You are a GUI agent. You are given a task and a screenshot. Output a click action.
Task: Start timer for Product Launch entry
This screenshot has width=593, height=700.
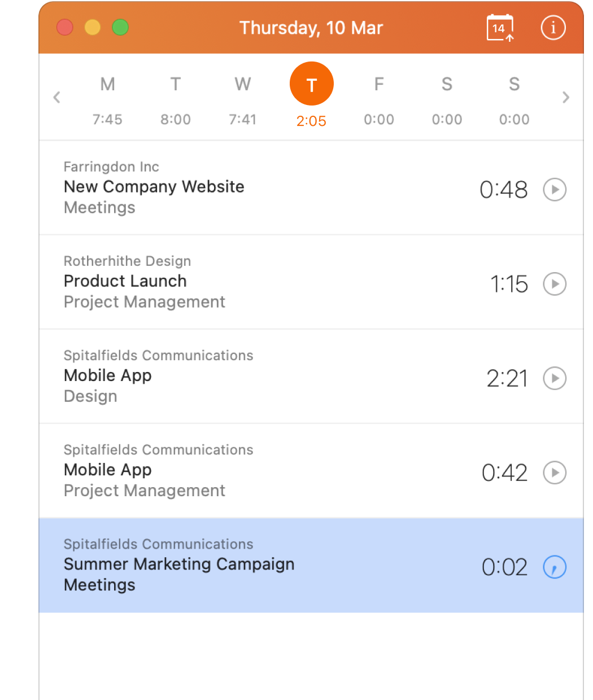pyautogui.click(x=555, y=284)
